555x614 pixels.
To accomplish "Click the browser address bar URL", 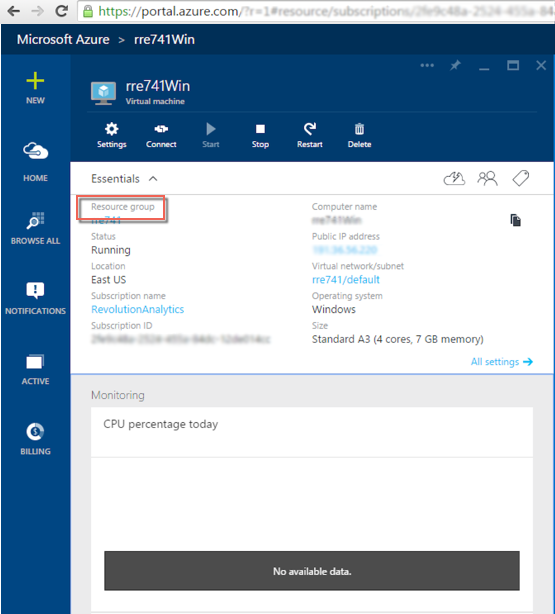I will [317, 11].
